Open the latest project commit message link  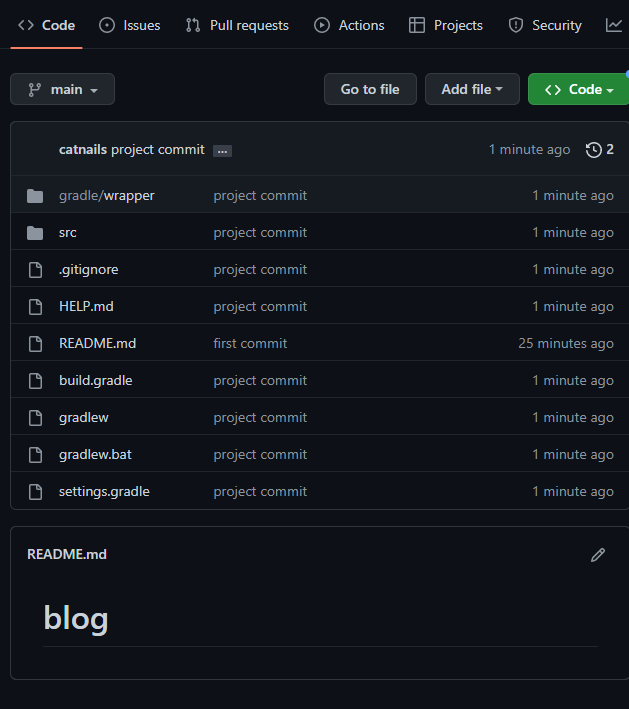[x=158, y=150]
